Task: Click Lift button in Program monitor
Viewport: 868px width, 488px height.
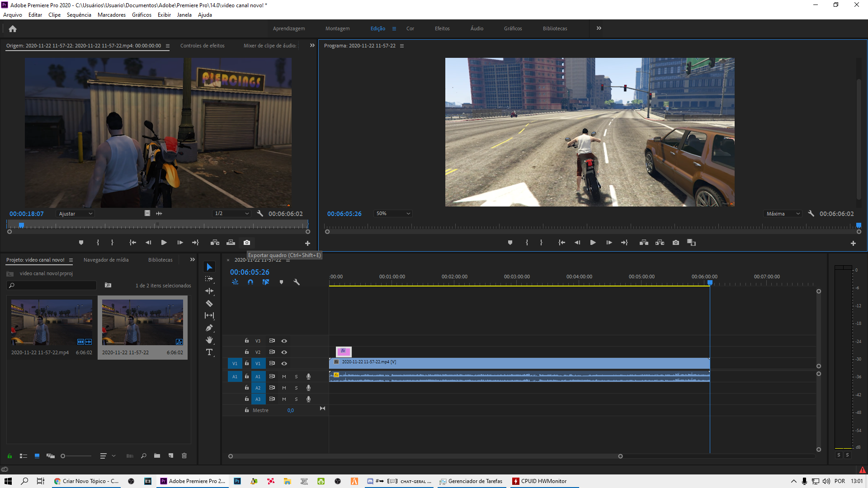Action: [644, 243]
